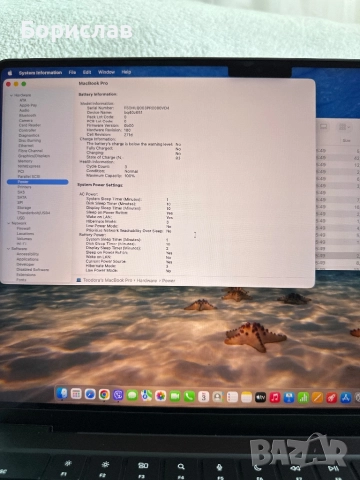Screen dimensions: 360x480
Task: Open the File menu
Action: (x=72, y=72)
